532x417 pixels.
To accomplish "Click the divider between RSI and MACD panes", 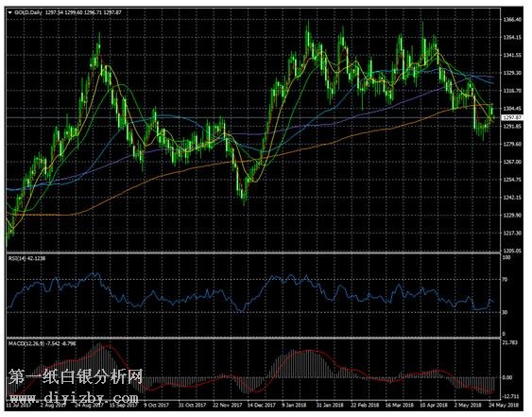I will [253, 338].
